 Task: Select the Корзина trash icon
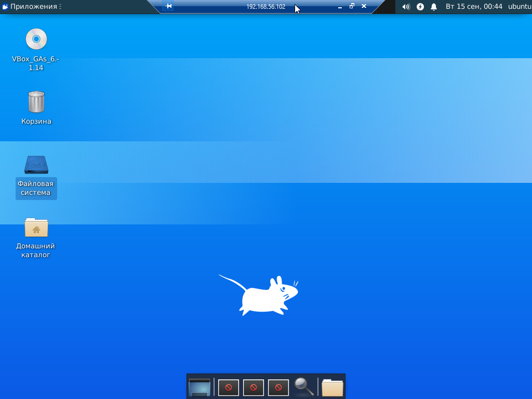pos(36,102)
